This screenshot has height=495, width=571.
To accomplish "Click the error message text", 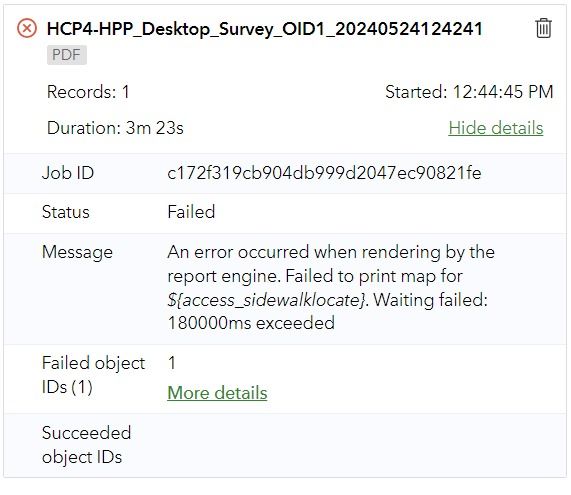I will 331,287.
